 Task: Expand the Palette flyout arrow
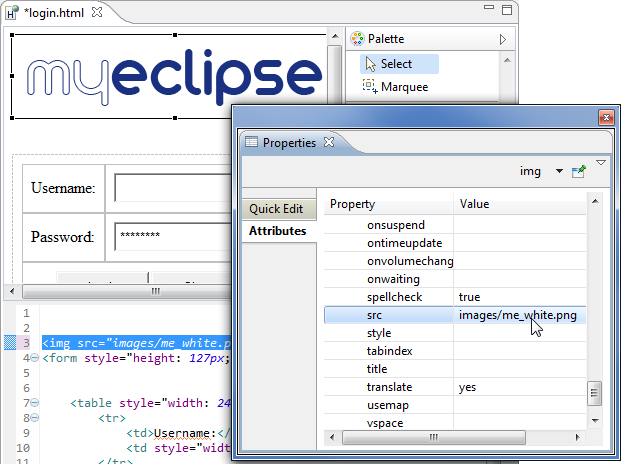tap(502, 39)
